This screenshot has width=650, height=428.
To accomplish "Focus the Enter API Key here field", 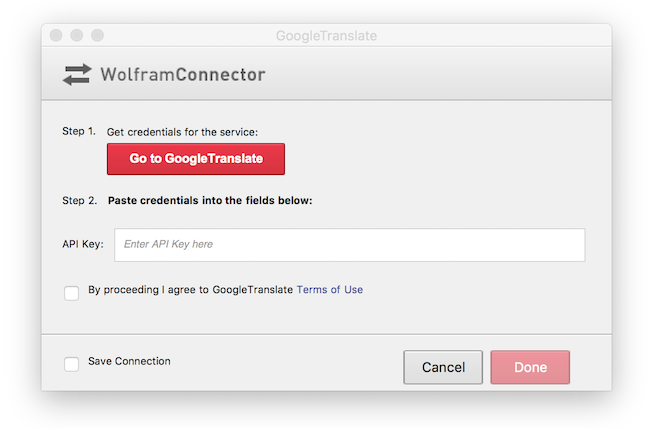I will (x=349, y=245).
